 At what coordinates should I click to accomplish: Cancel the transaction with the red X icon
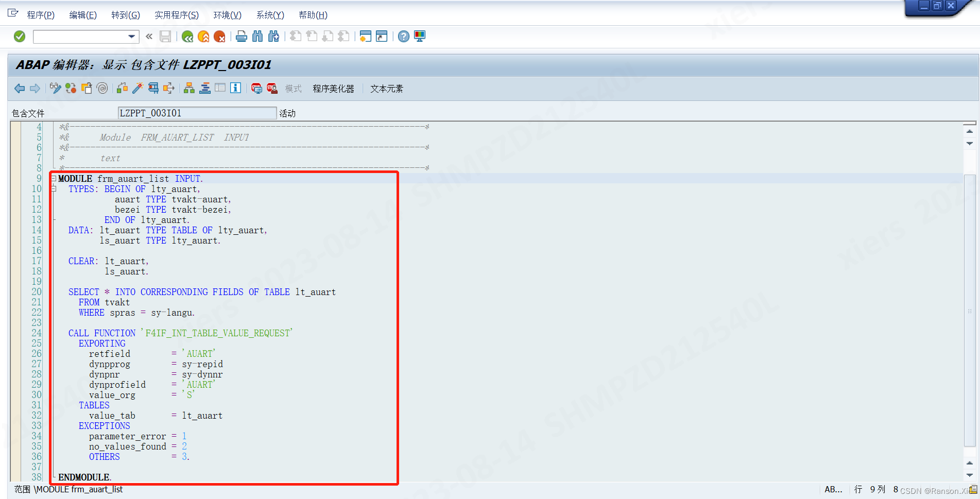(220, 37)
